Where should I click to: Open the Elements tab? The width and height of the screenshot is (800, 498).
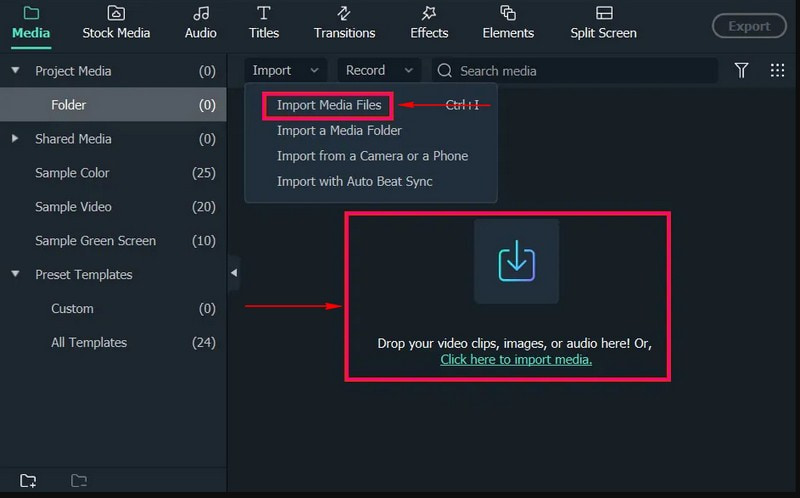pyautogui.click(x=508, y=23)
